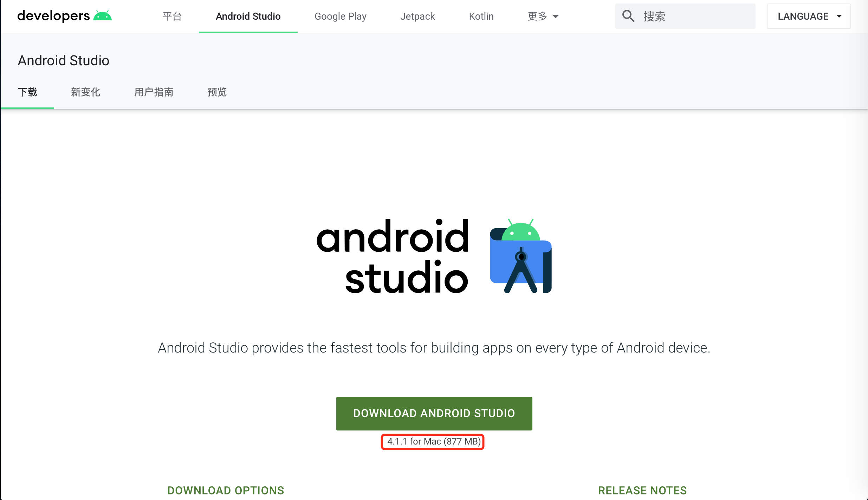Click the search magnifier icon
The height and width of the screenshot is (500, 868).
(628, 16)
